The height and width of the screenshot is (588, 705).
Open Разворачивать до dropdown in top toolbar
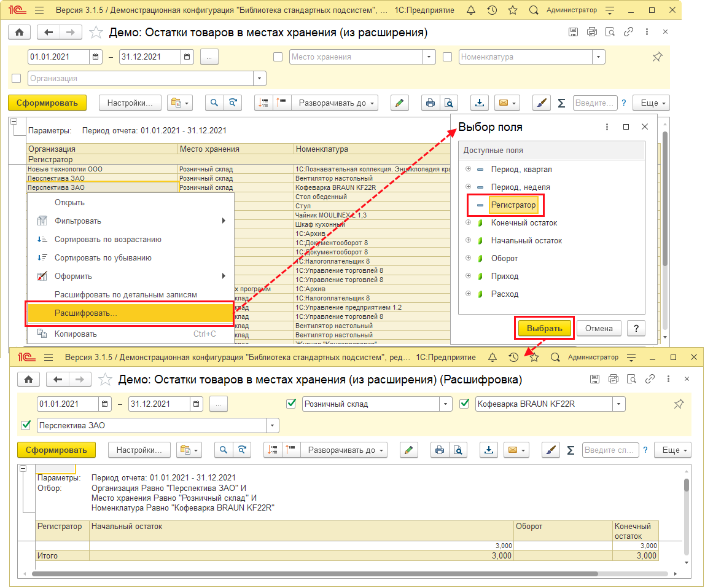point(335,103)
